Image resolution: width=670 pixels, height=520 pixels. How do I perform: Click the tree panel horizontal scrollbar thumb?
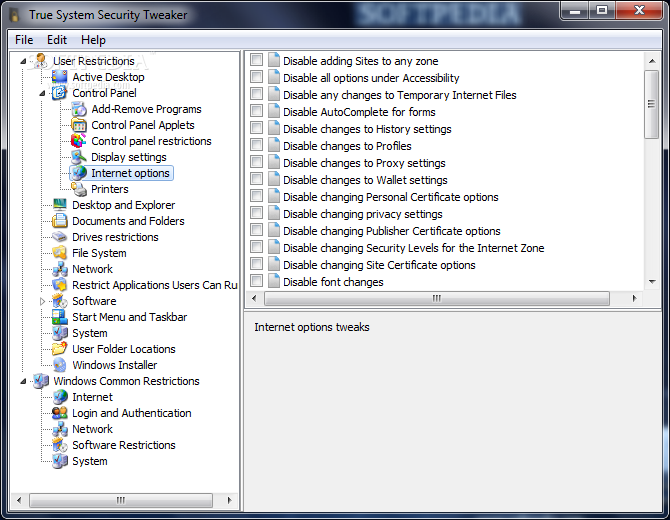coord(121,500)
